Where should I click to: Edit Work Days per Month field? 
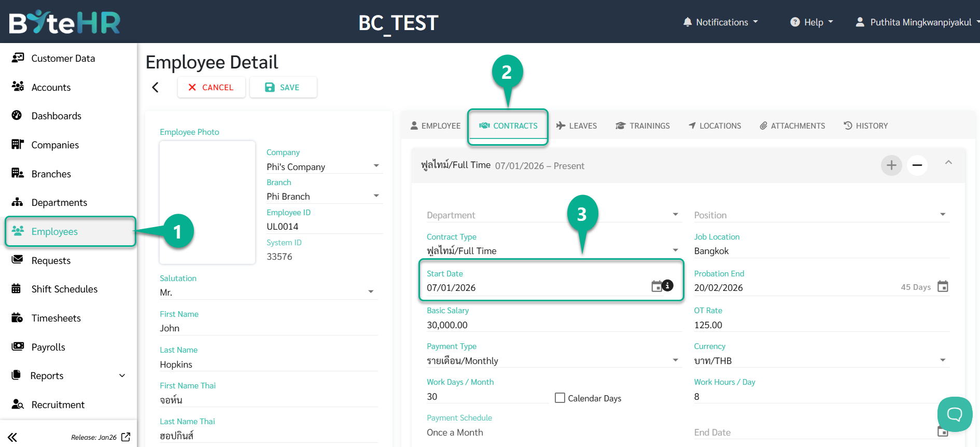coord(487,396)
